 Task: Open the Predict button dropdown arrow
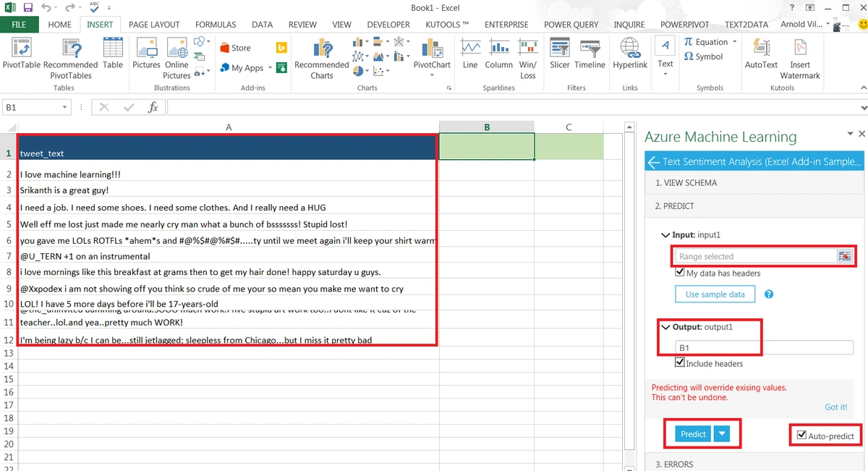(x=721, y=434)
